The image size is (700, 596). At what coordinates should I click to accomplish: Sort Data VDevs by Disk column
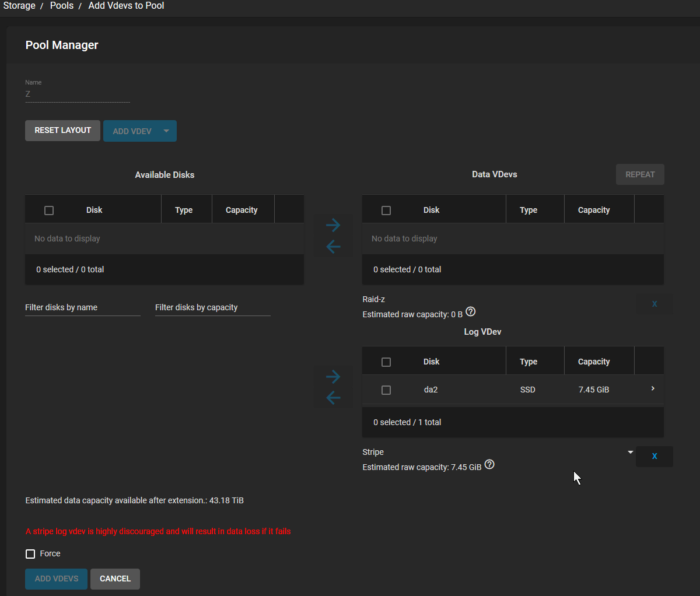tap(431, 210)
